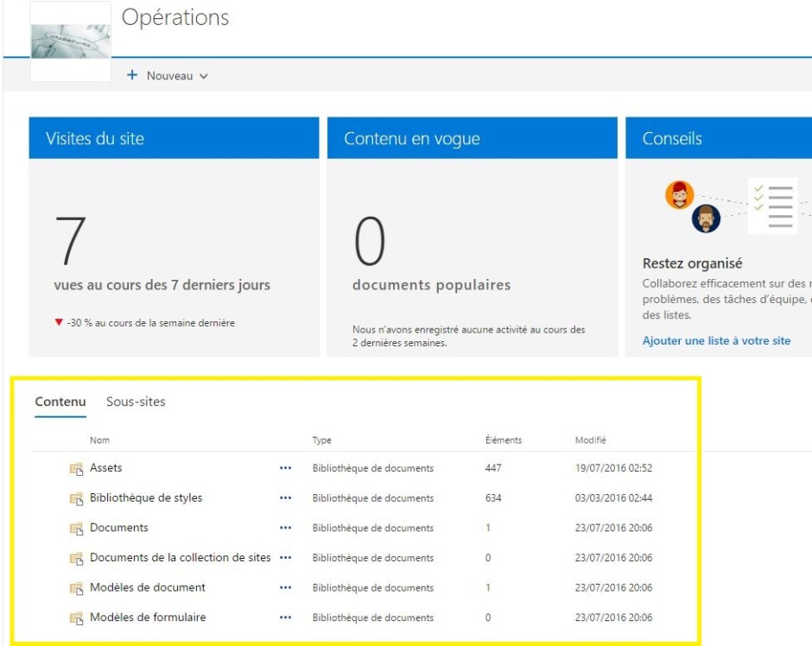This screenshot has height=646, width=812.
Task: Click the Opérations site logo thumbnail
Action: point(71,41)
